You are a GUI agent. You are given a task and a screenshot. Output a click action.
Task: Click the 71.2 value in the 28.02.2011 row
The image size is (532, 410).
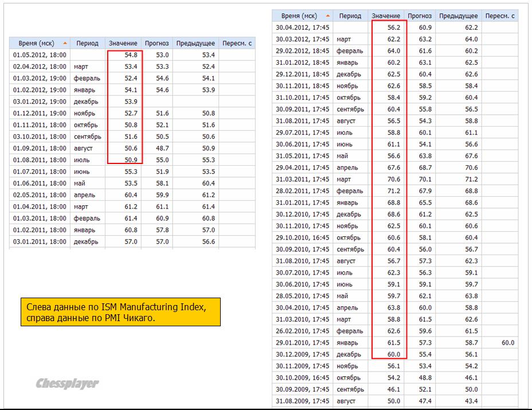tap(393, 191)
